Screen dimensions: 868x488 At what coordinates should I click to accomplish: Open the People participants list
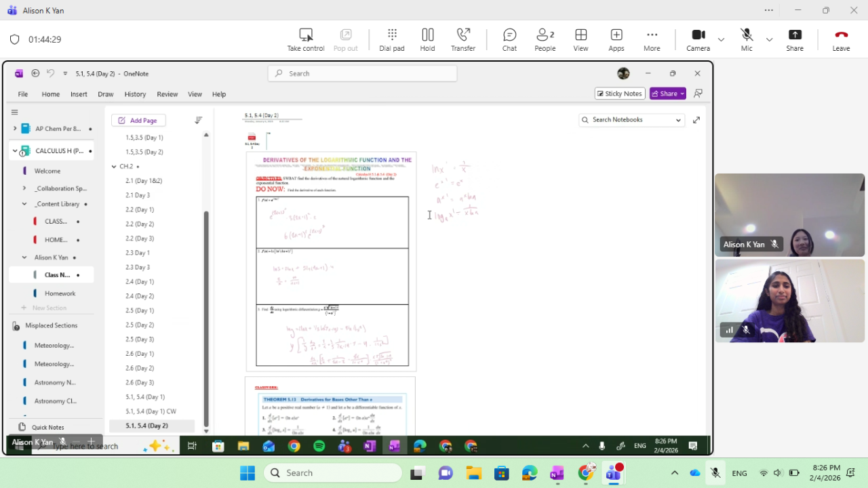545,39
